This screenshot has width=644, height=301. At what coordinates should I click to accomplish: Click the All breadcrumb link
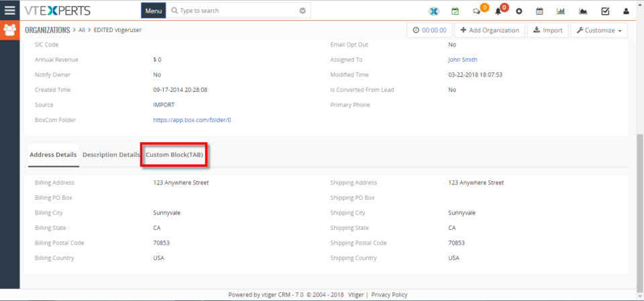coord(82,30)
